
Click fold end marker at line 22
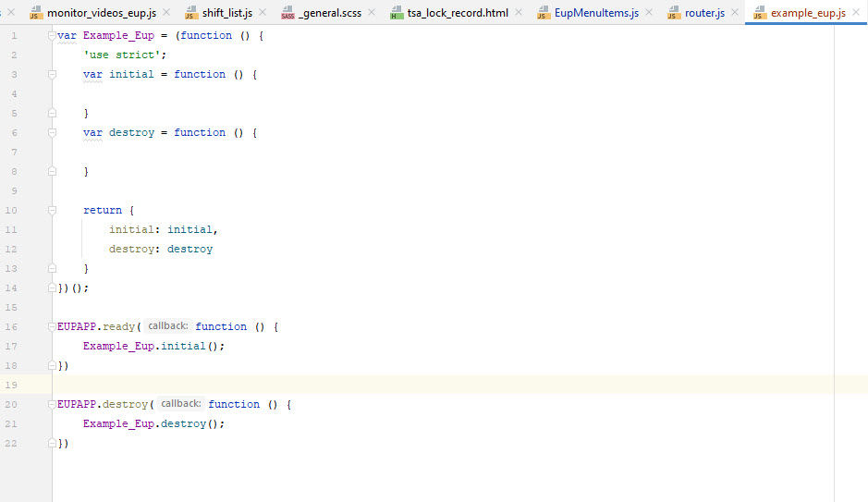coord(52,443)
